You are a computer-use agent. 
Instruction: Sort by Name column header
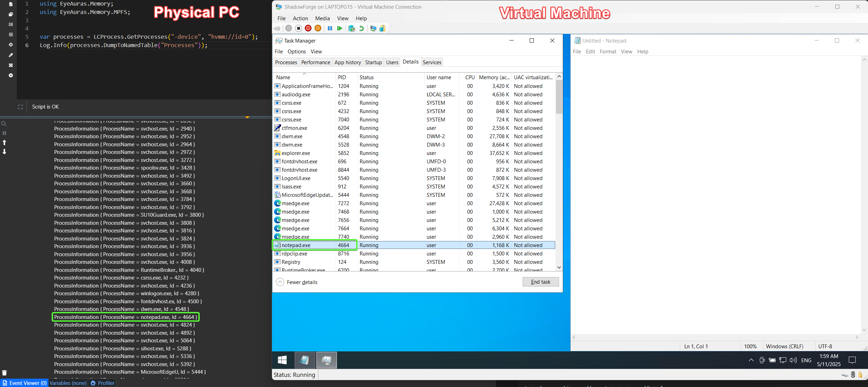[304, 77]
